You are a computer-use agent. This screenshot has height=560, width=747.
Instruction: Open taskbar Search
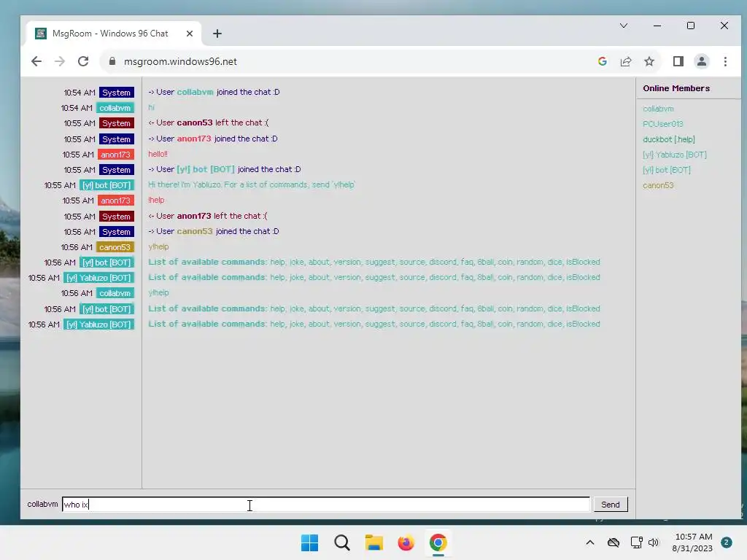[x=341, y=542]
